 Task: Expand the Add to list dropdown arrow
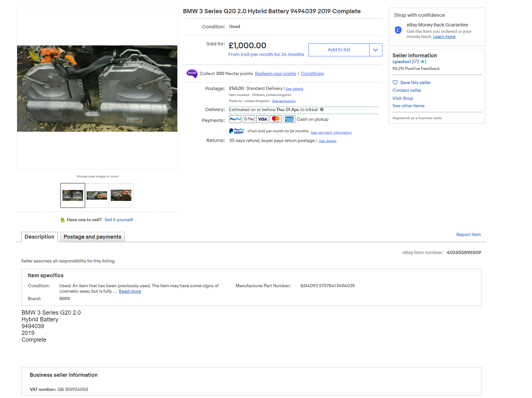tap(375, 50)
